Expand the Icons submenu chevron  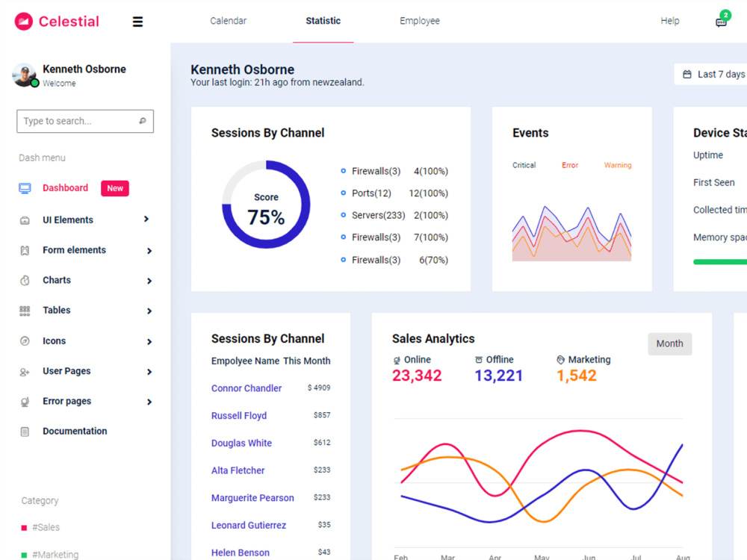point(149,342)
